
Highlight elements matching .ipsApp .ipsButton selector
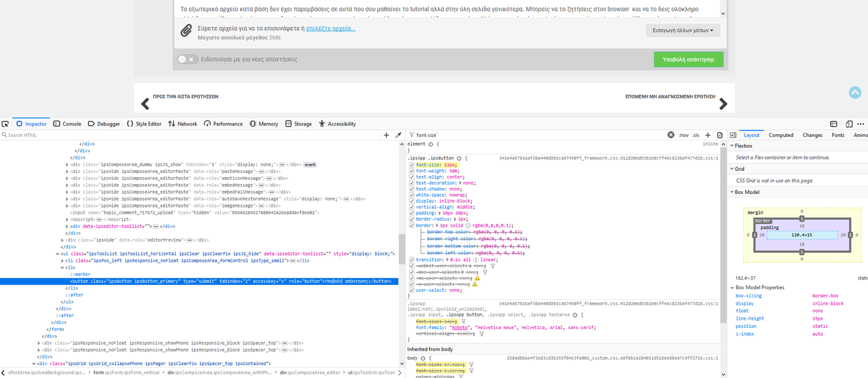pos(458,158)
